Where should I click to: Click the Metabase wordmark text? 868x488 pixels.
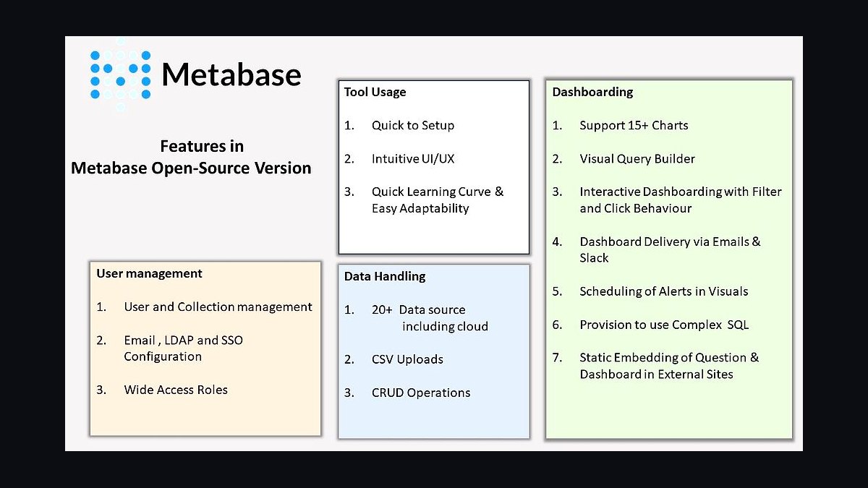tap(231, 74)
